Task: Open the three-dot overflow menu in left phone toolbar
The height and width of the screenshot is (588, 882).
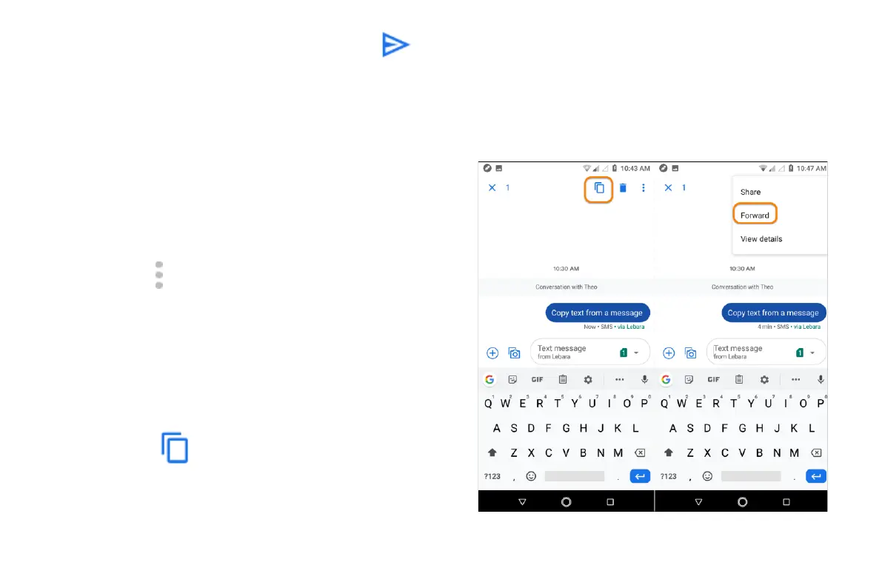Action: click(643, 188)
